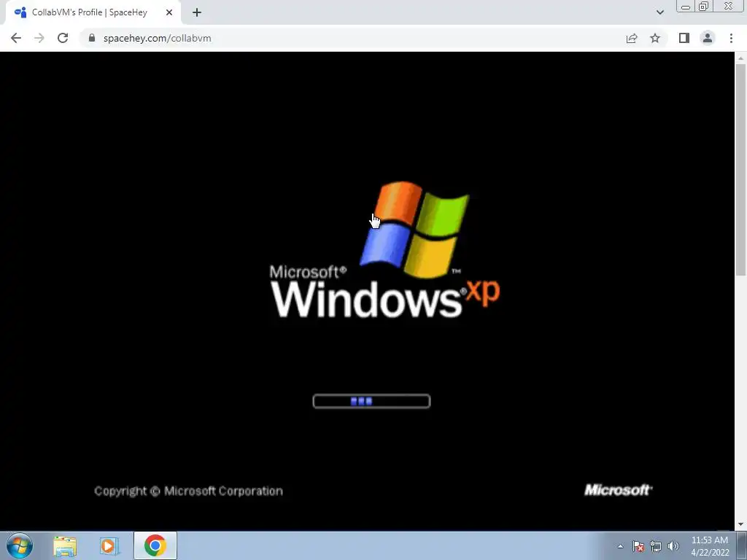Toggle the Chrome side panel
The image size is (747, 560).
click(x=684, y=38)
